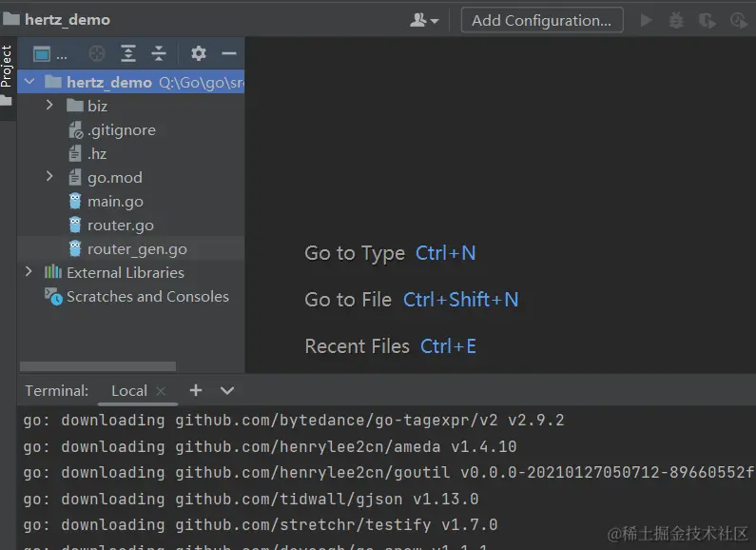This screenshot has width=756, height=550.
Task: Click the Profiler run icon
Action: 739,20
